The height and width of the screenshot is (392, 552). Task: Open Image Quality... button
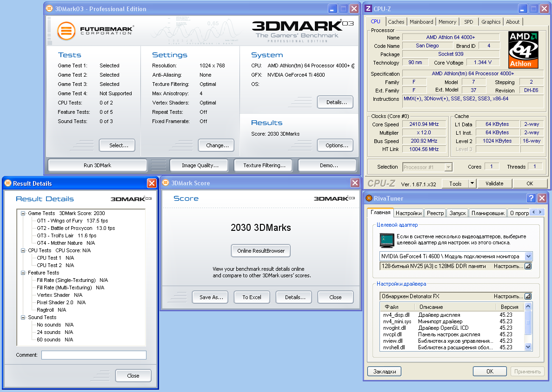(199, 165)
